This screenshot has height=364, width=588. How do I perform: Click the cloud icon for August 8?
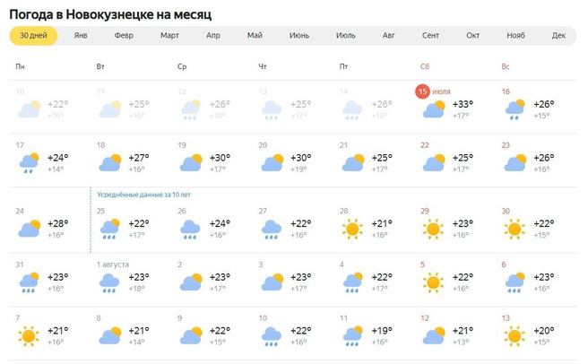(110, 337)
